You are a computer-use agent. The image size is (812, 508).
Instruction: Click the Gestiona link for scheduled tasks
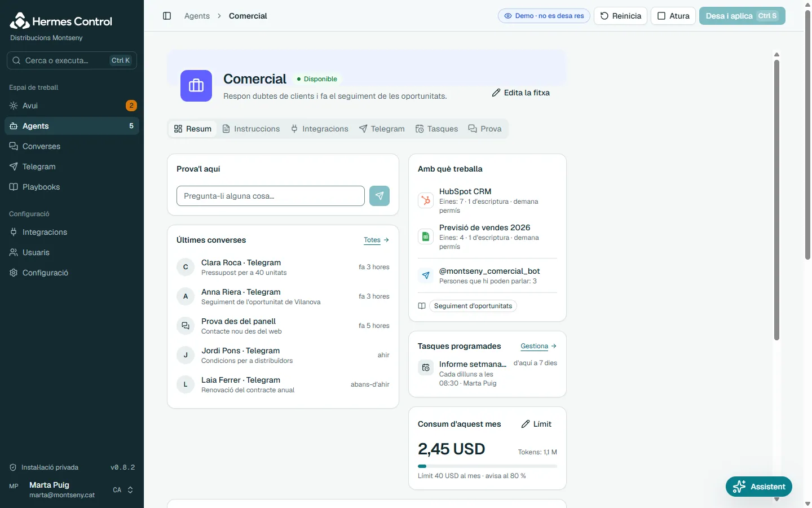(539, 346)
